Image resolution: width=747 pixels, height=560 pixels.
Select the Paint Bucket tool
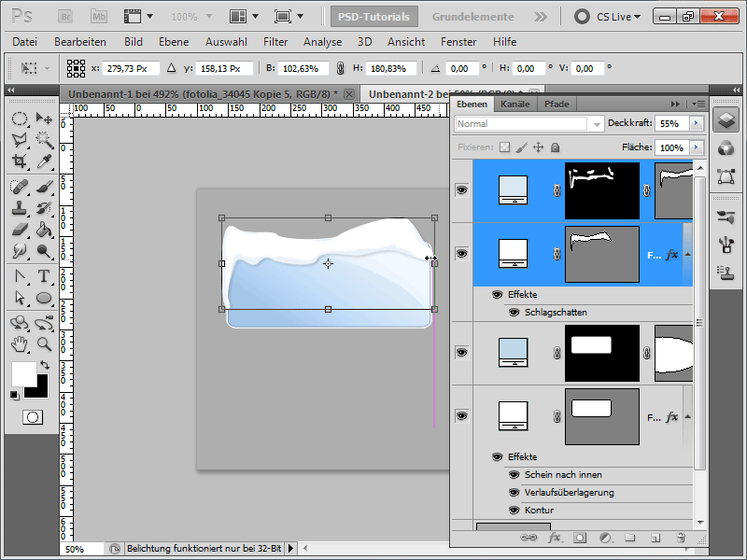coord(44,230)
